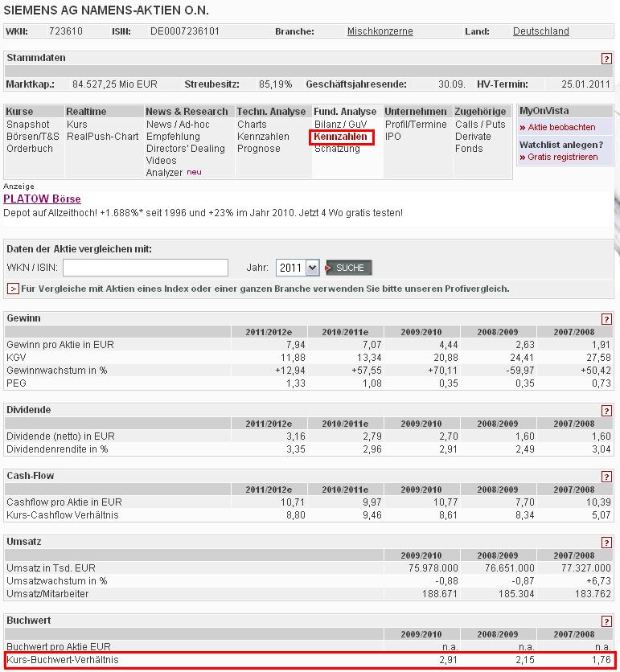
Task: Open help icon for Stammdaten section
Action: pos(606,59)
